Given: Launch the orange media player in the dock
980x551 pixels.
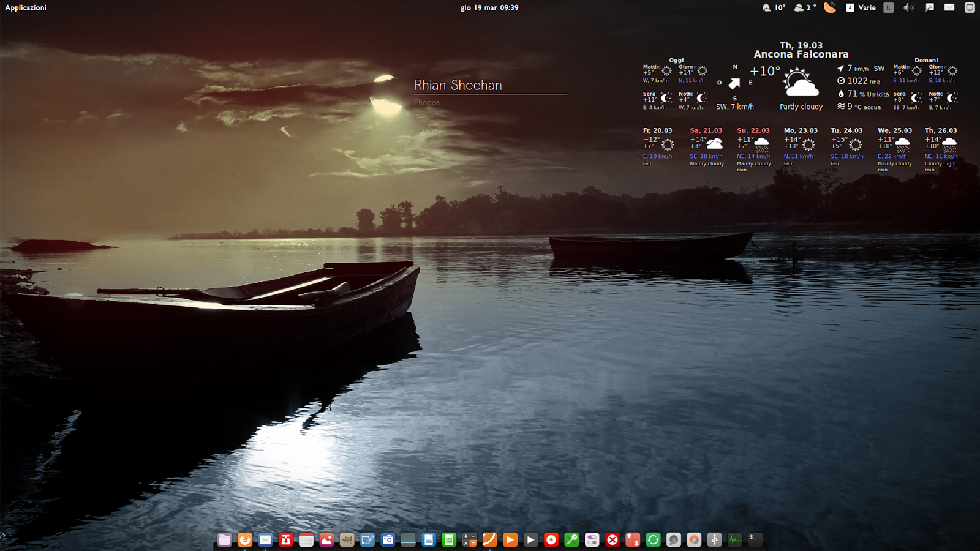Looking at the screenshot, I should tap(510, 539).
